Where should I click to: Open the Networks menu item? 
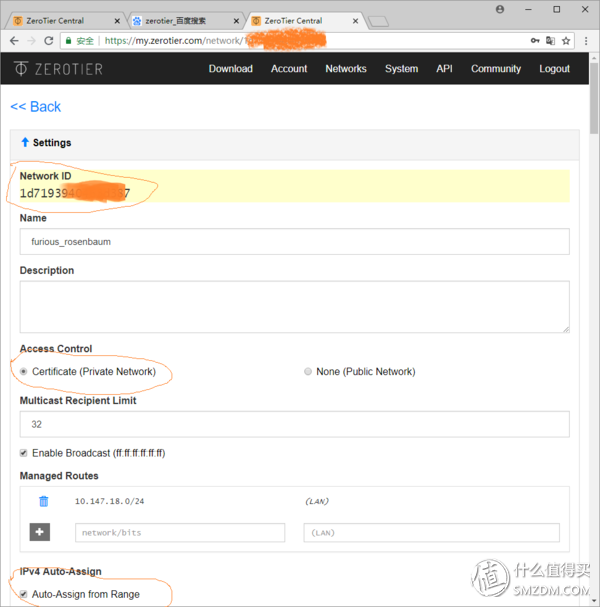coord(346,69)
